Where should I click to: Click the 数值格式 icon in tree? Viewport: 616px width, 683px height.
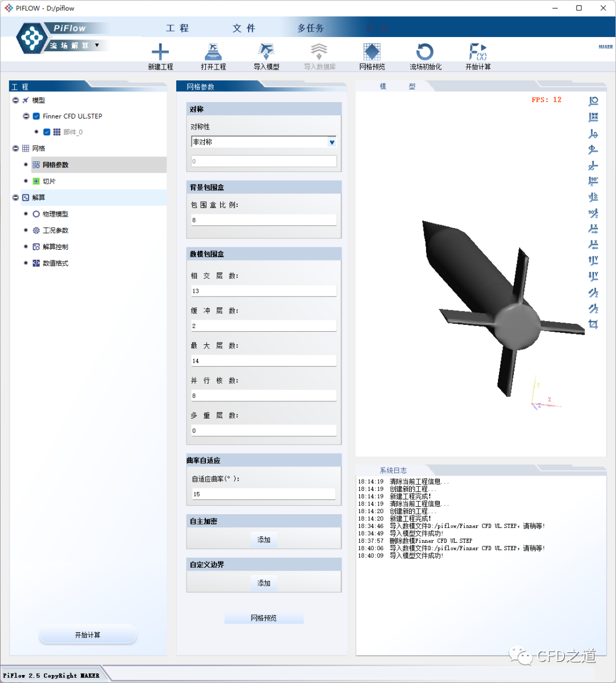[36, 263]
